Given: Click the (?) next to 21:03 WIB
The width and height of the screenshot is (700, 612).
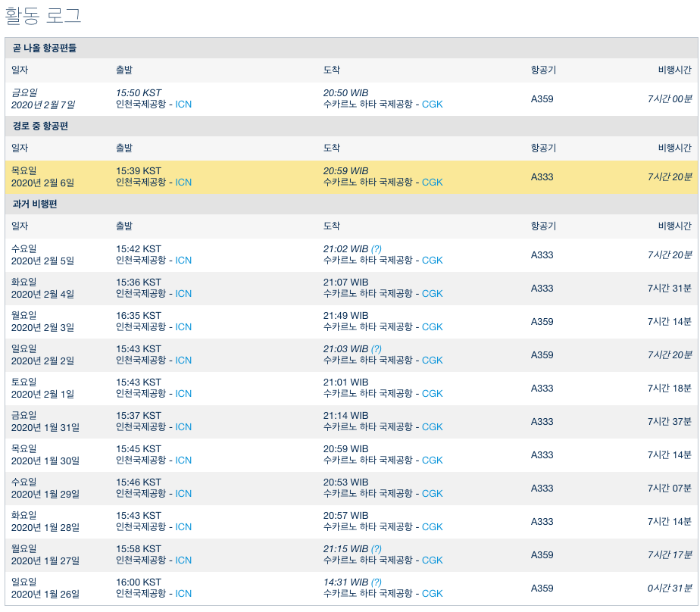Looking at the screenshot, I should point(377,349).
